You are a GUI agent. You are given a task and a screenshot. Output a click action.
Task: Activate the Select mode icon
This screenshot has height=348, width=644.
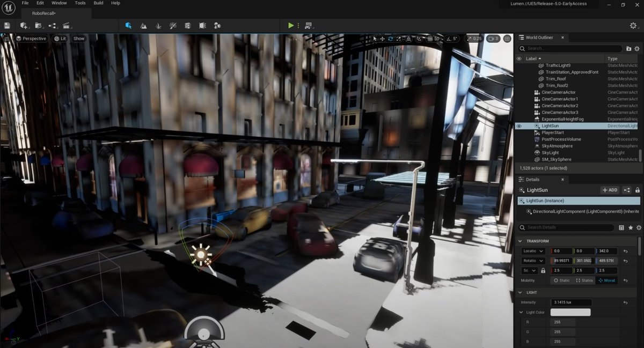pos(129,25)
